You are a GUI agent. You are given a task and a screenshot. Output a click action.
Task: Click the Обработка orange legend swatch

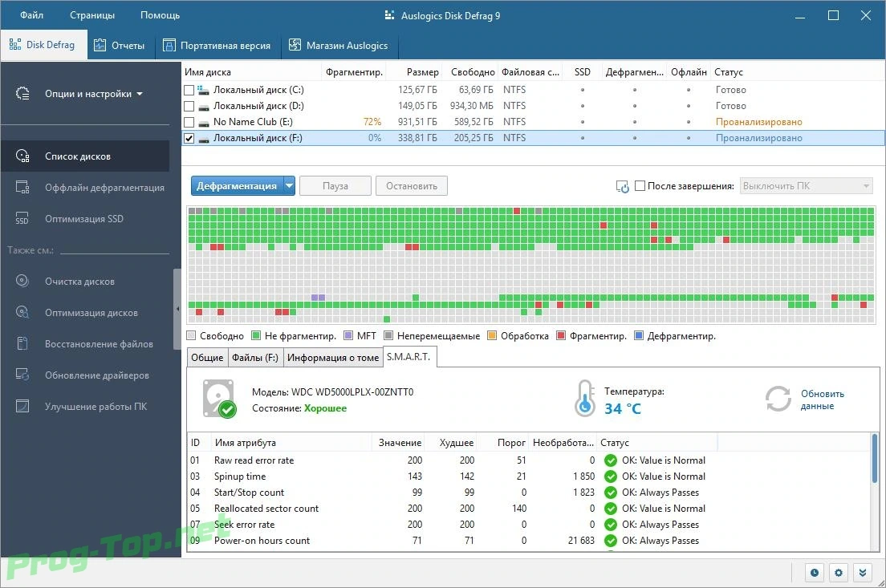coord(492,336)
